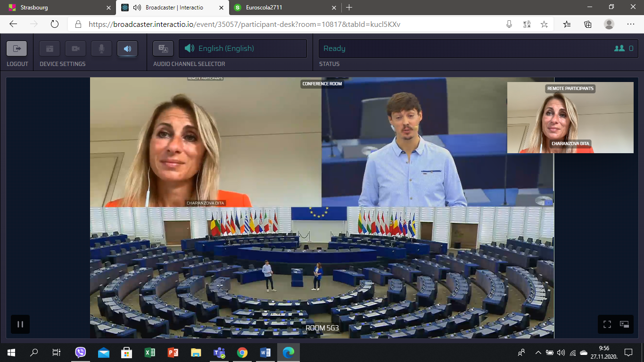Screen dimensions: 644x362
Task: Open Word from the taskbar
Action: point(265,353)
